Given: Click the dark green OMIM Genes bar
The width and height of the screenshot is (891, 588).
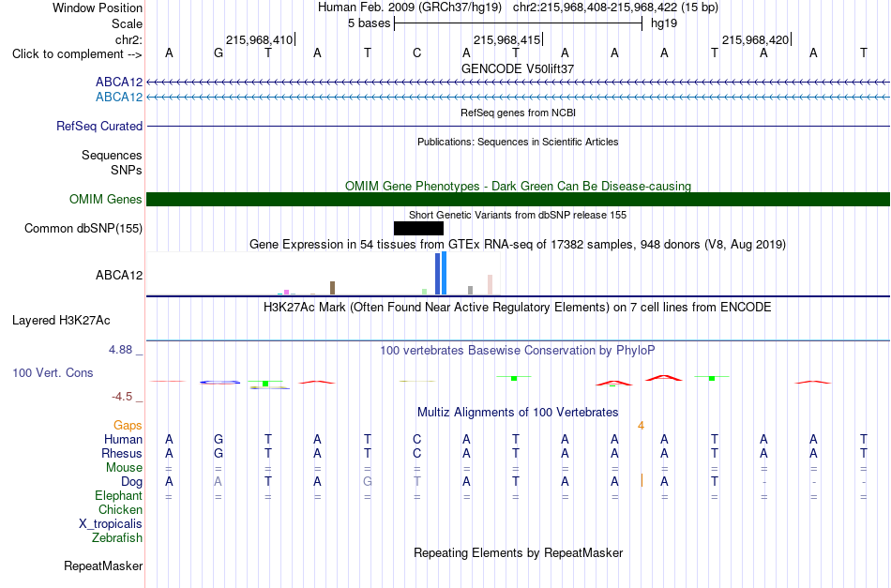Looking at the screenshot, I should click(518, 200).
